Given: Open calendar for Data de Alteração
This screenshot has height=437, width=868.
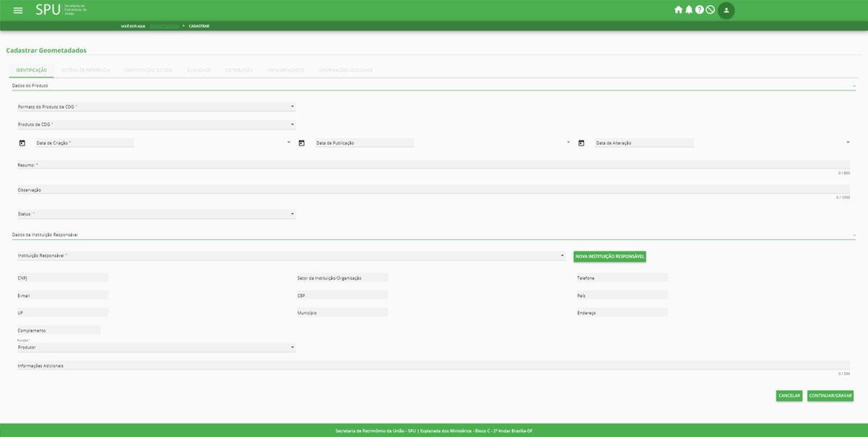Looking at the screenshot, I should 581,143.
